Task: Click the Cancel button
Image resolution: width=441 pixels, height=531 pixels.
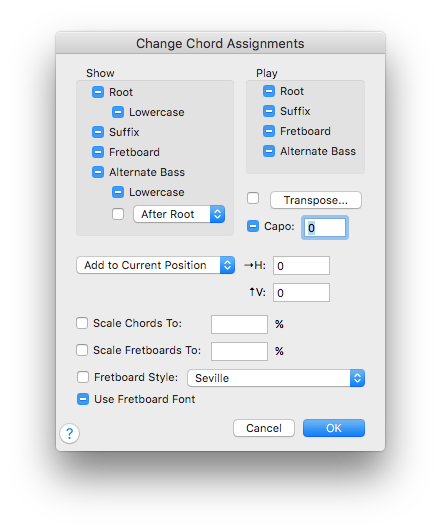Action: click(x=264, y=428)
